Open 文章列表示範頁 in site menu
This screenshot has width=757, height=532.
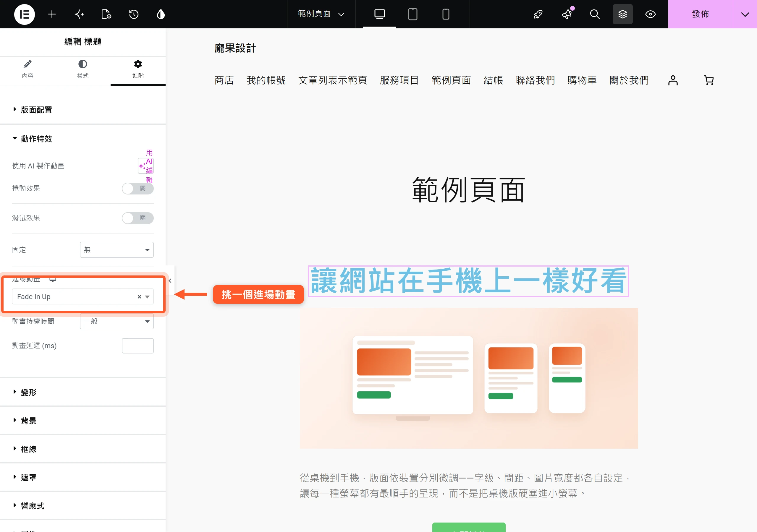(333, 80)
